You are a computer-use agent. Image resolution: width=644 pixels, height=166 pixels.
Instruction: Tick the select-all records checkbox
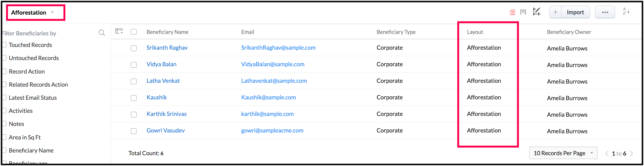coord(134,32)
